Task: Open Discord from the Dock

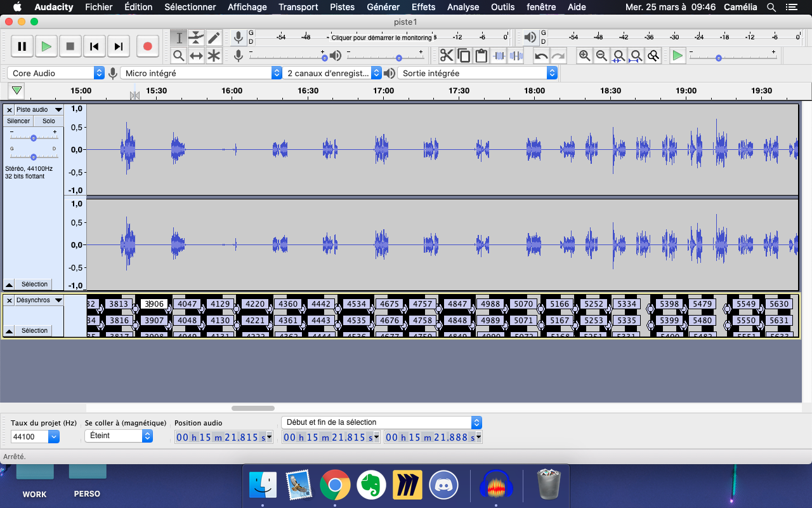Action: pyautogui.click(x=444, y=486)
